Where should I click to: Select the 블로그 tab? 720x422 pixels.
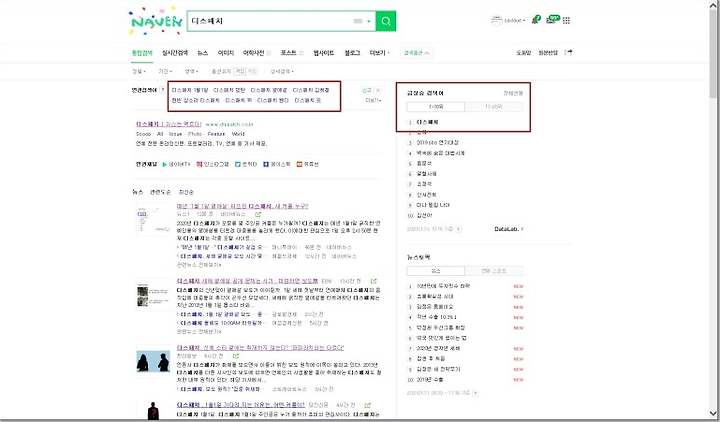pyautogui.click(x=352, y=53)
